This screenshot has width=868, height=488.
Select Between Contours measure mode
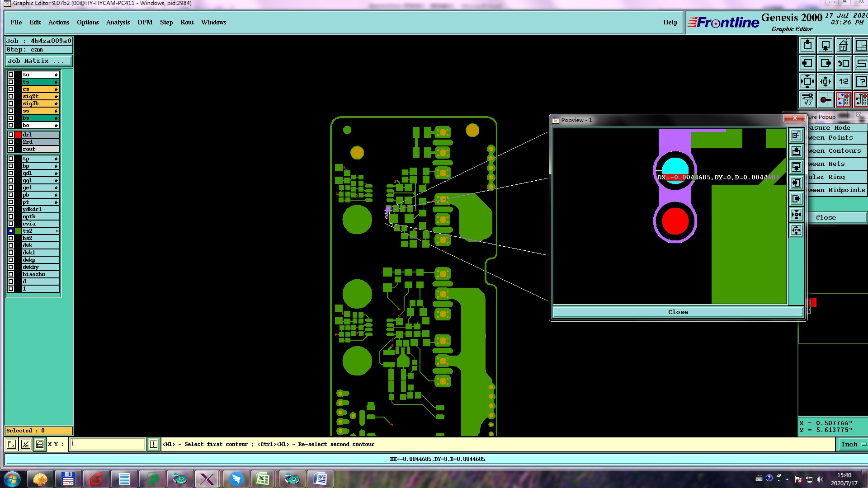[836, 151]
